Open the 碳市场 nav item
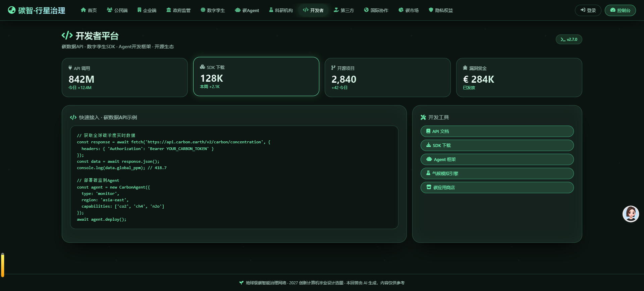 click(409, 10)
